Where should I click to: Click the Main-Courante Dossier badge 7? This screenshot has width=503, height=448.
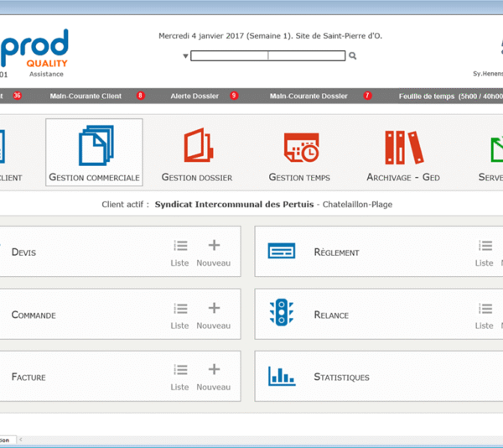point(367,96)
